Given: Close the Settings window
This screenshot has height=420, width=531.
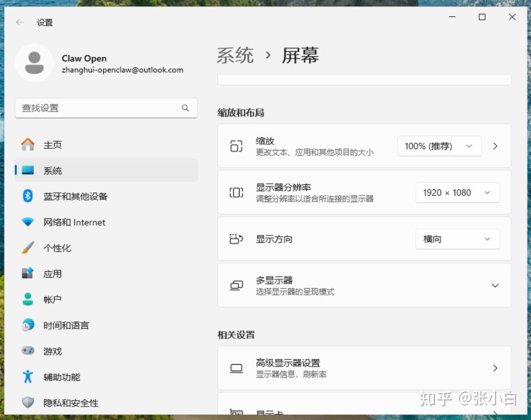Looking at the screenshot, I should [x=512, y=17].
